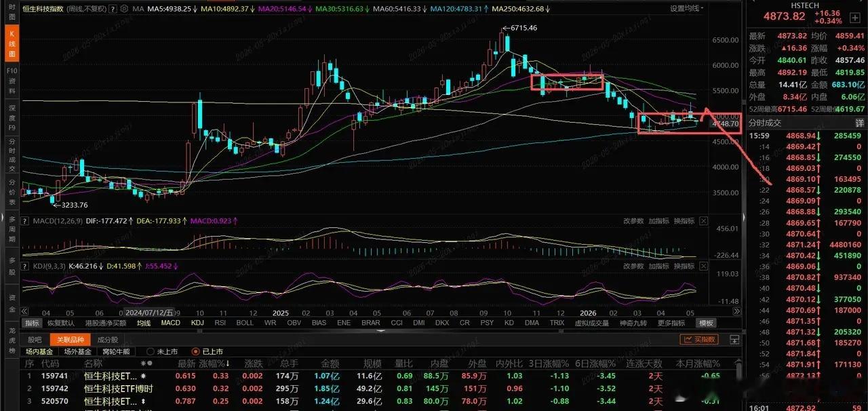Click the panel layout icon right of 买指数
The height and width of the screenshot is (411, 868).
[734, 339]
